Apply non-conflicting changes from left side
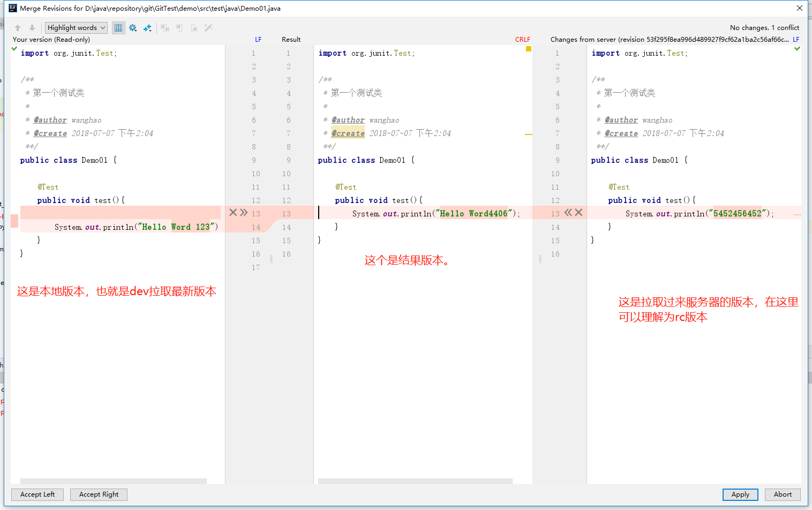The width and height of the screenshot is (812, 510). point(179,28)
